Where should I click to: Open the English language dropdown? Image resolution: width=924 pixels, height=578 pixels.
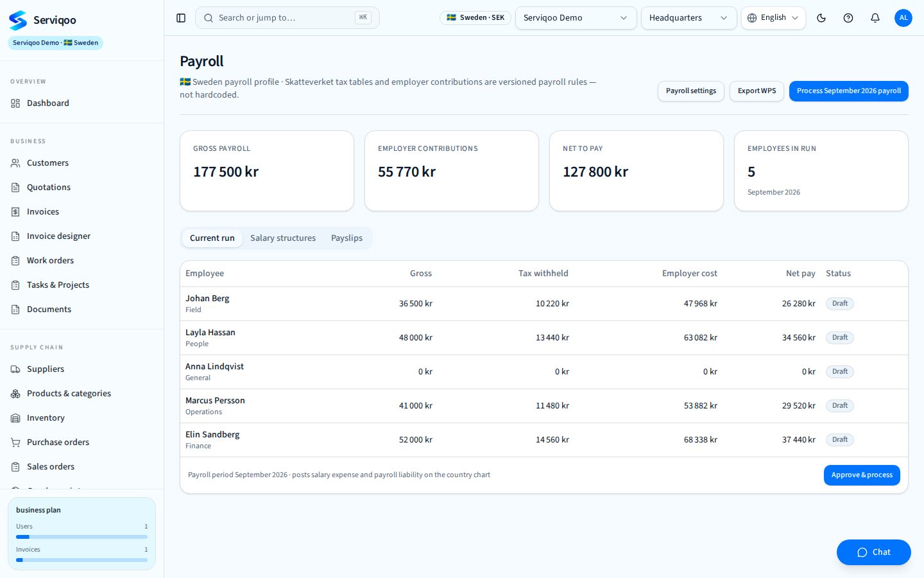pos(773,18)
